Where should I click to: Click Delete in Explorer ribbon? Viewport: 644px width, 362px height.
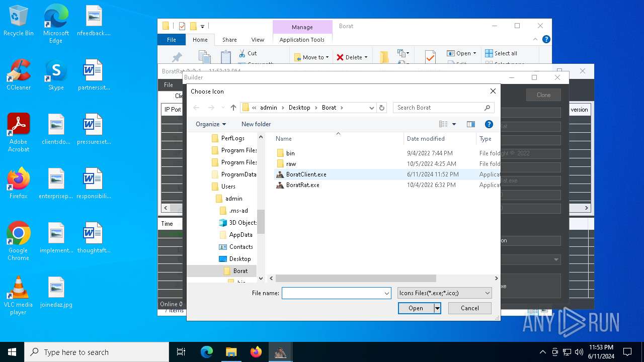352,57
